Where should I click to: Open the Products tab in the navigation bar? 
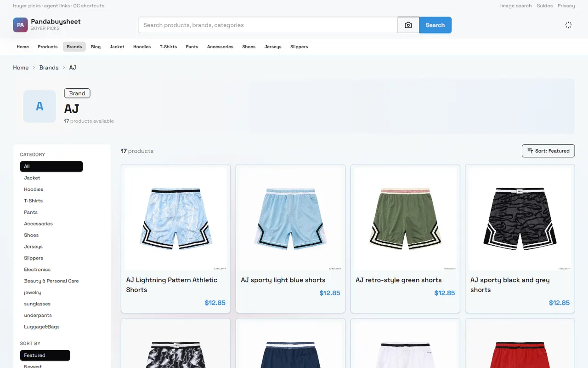click(48, 47)
